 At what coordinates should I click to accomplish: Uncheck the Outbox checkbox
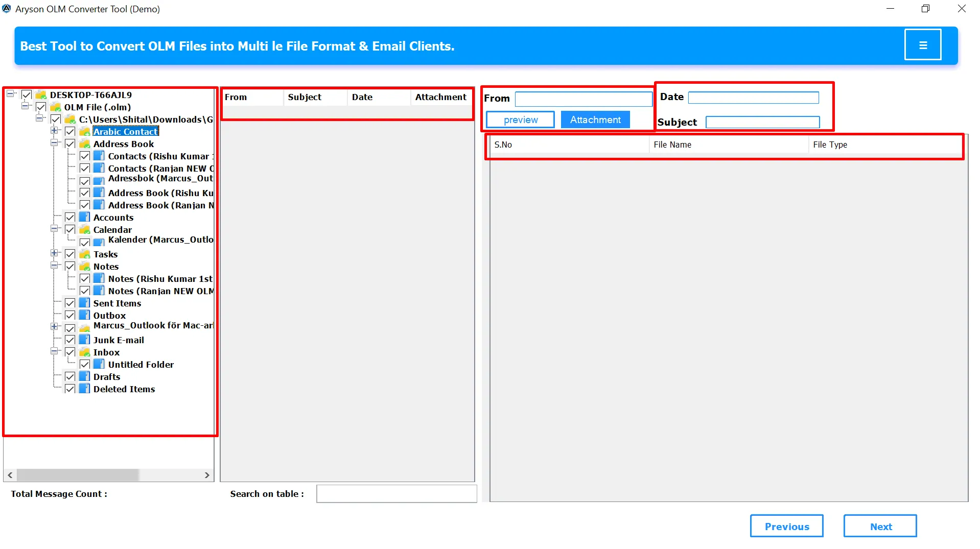point(70,315)
